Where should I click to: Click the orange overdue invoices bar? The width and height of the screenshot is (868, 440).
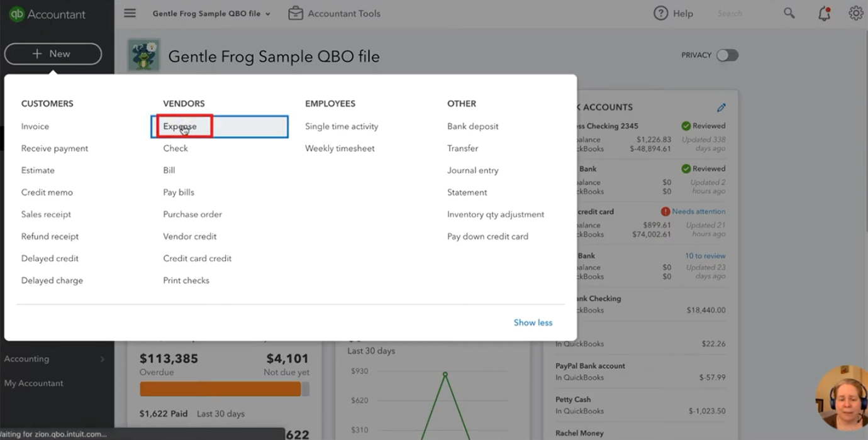tap(220, 390)
